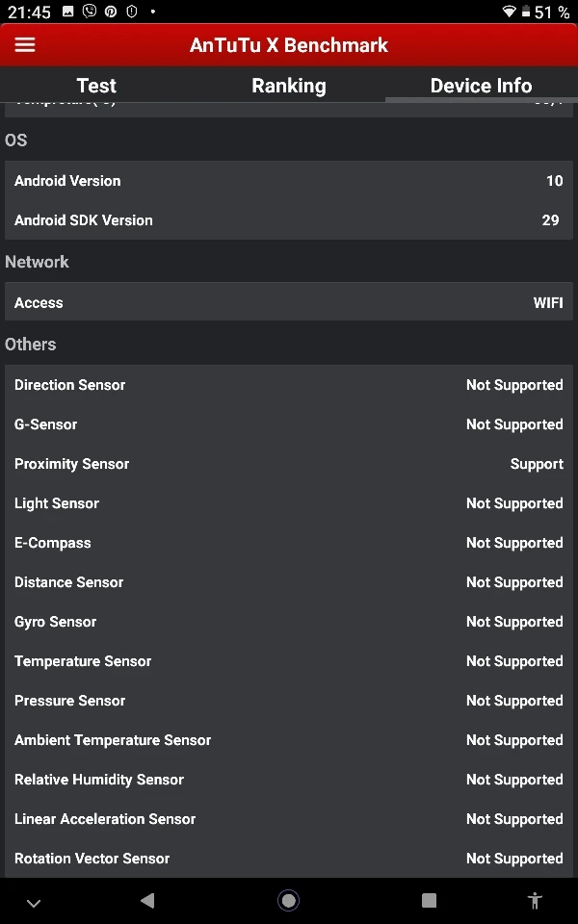Tap the Rotation Vector Sensor row
The width and height of the screenshot is (578, 924).
[x=289, y=859]
